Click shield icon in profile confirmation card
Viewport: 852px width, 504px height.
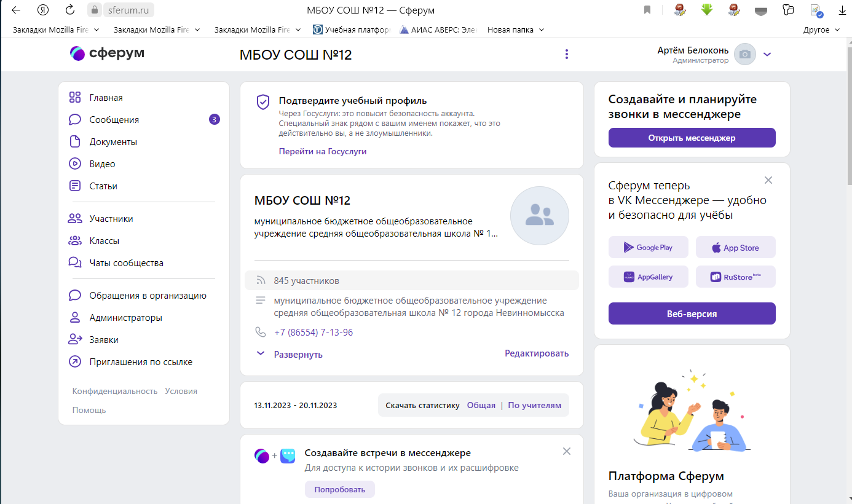click(x=263, y=102)
